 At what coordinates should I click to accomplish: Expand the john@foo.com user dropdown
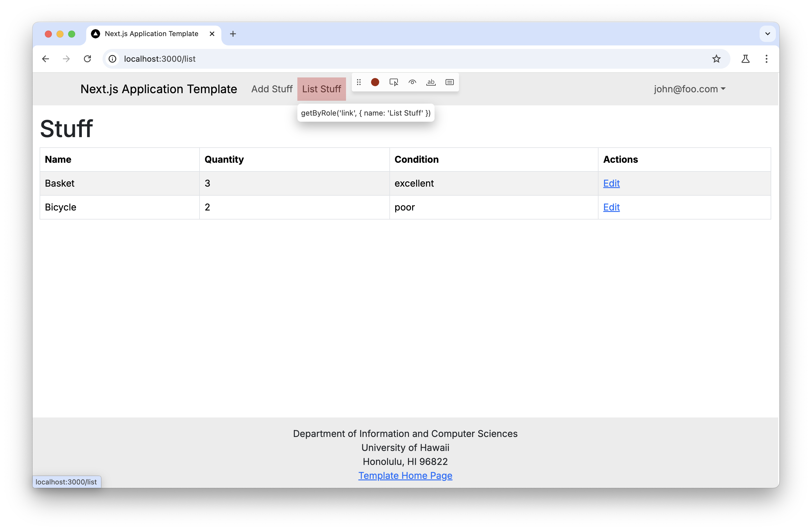[689, 89]
